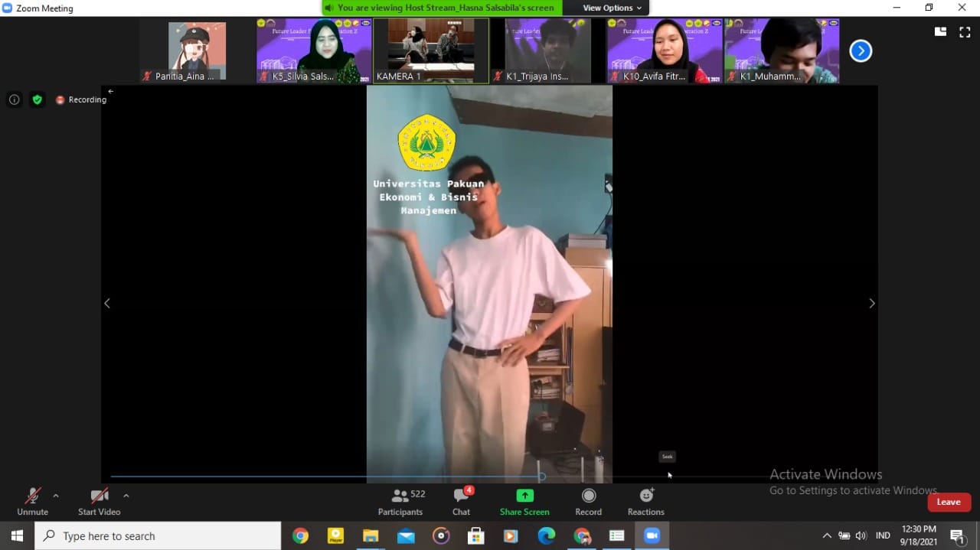Start Video camera
The height and width of the screenshot is (550, 980).
(99, 501)
